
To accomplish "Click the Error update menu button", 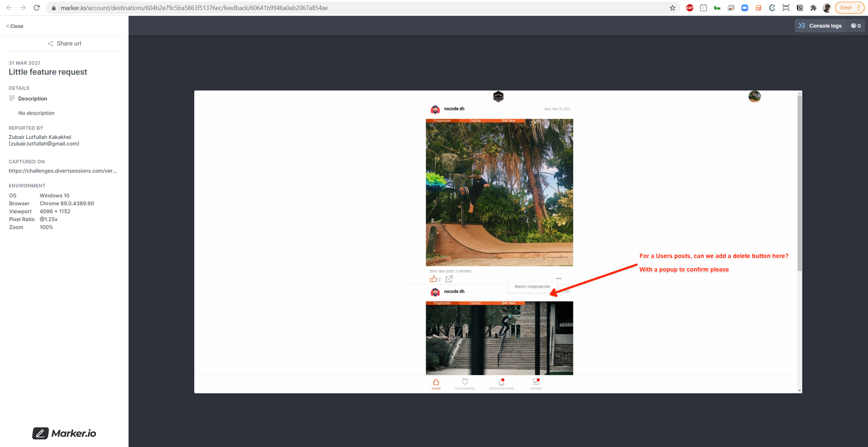I will tap(849, 8).
